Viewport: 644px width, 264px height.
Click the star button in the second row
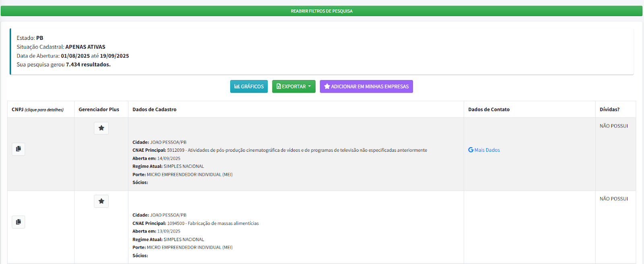[101, 201]
